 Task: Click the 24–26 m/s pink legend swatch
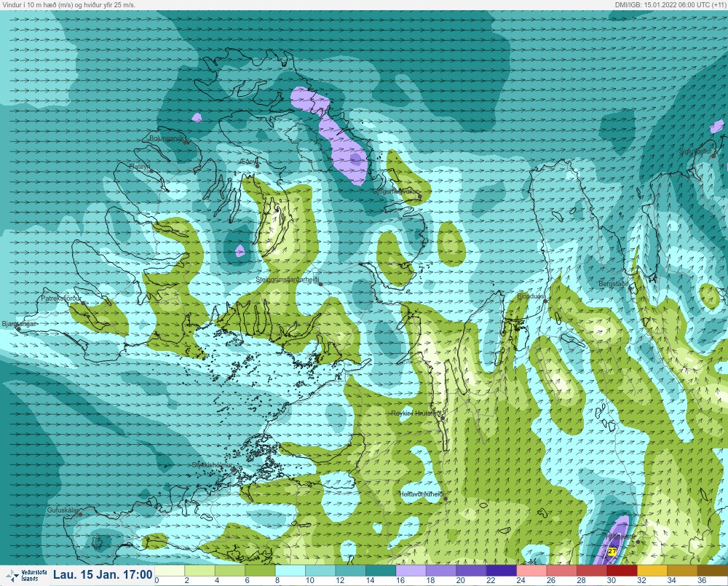(531, 570)
